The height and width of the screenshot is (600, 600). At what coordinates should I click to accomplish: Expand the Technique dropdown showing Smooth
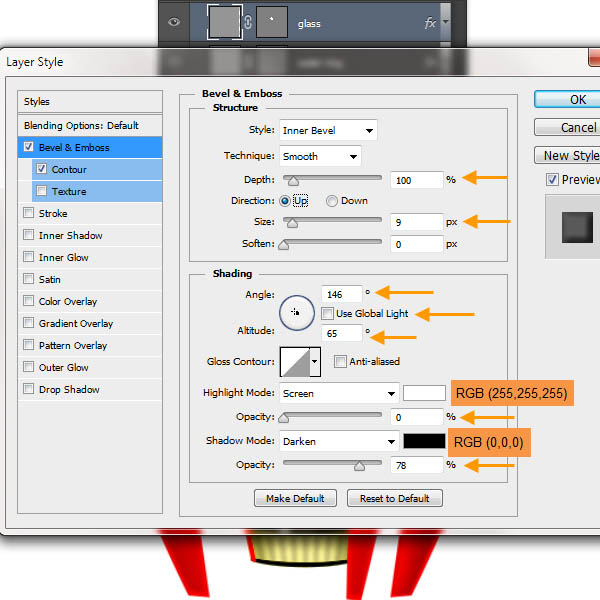pos(320,156)
